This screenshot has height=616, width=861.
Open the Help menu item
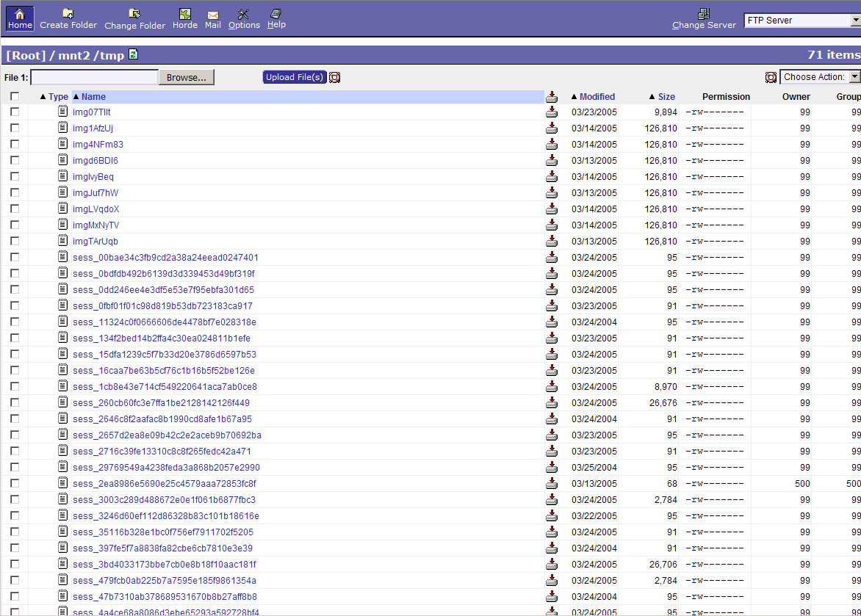click(x=276, y=18)
